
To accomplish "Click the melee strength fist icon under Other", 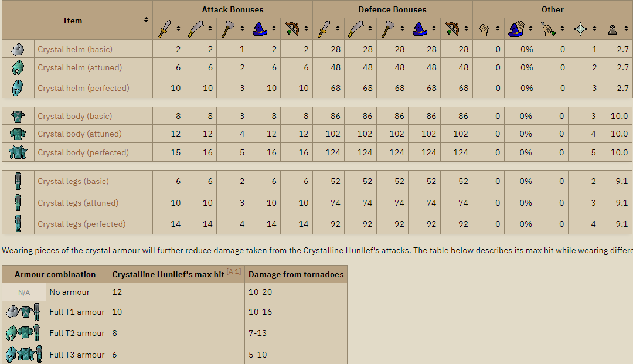I will coord(484,29).
